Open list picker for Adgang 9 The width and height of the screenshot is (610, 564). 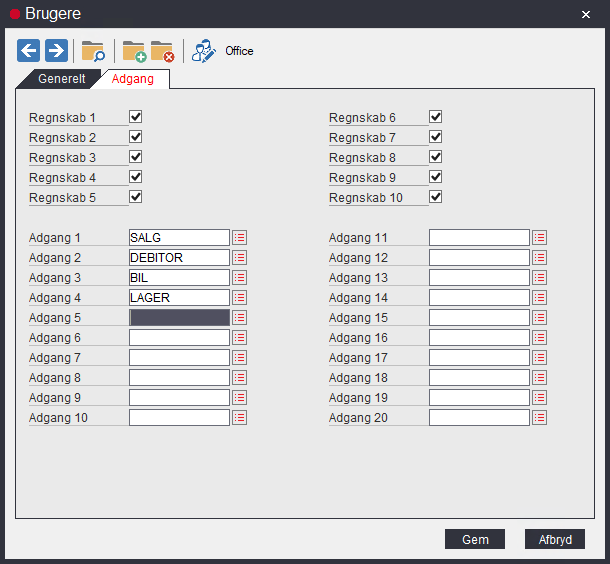[240, 398]
